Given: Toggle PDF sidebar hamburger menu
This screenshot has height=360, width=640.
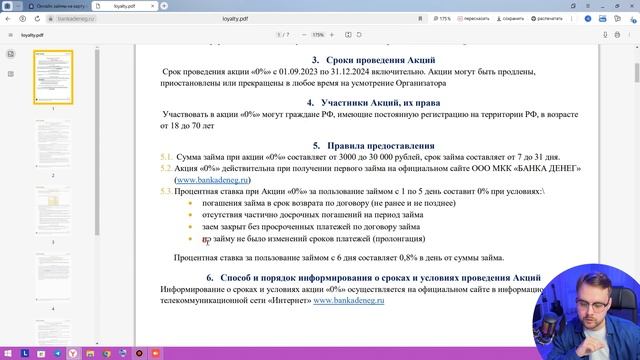Looking at the screenshot, I should [x=11, y=35].
